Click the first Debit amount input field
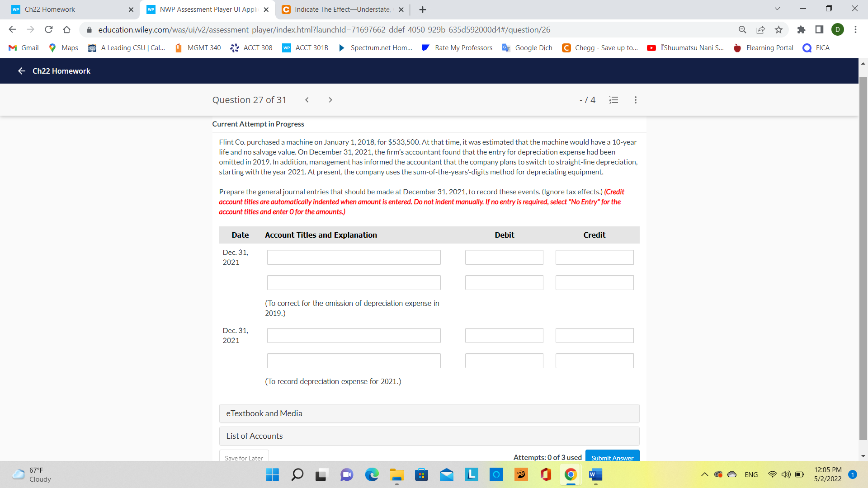868x488 pixels. (x=504, y=257)
